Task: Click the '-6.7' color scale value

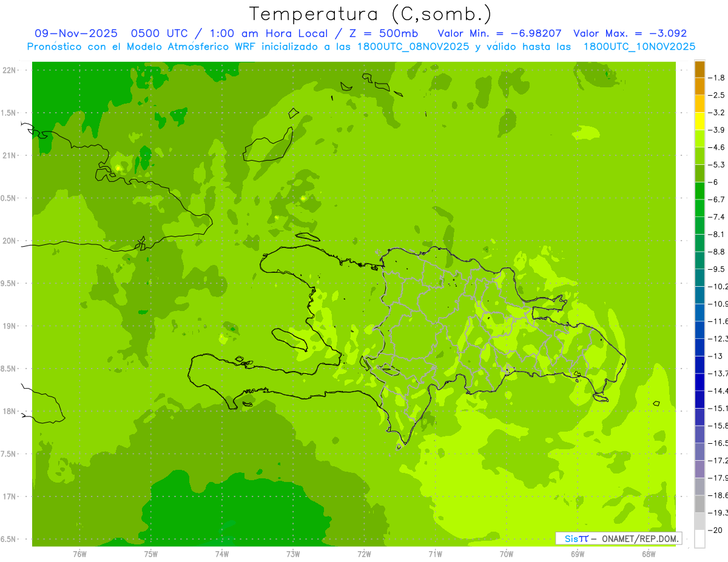Action: coord(716,199)
